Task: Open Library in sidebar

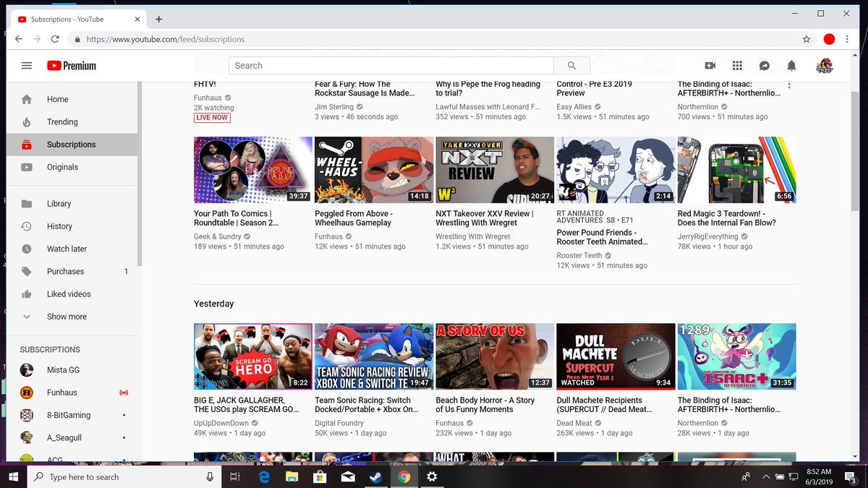Action: pyautogui.click(x=72, y=204)
